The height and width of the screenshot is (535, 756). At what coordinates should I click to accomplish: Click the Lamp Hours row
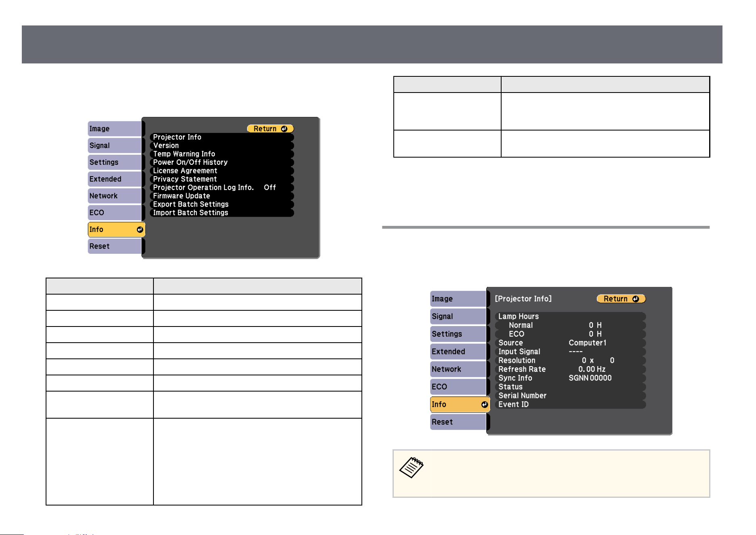click(570, 316)
